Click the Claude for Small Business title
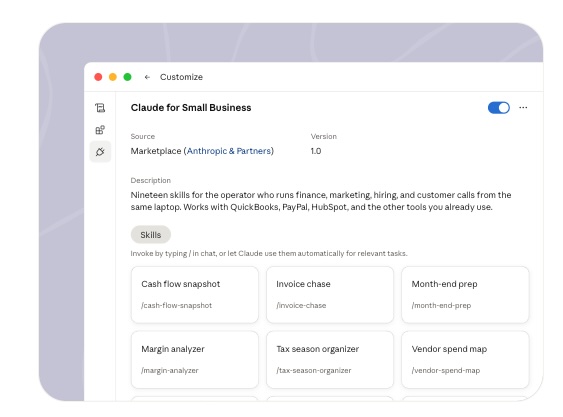563x417 pixels. (x=191, y=108)
